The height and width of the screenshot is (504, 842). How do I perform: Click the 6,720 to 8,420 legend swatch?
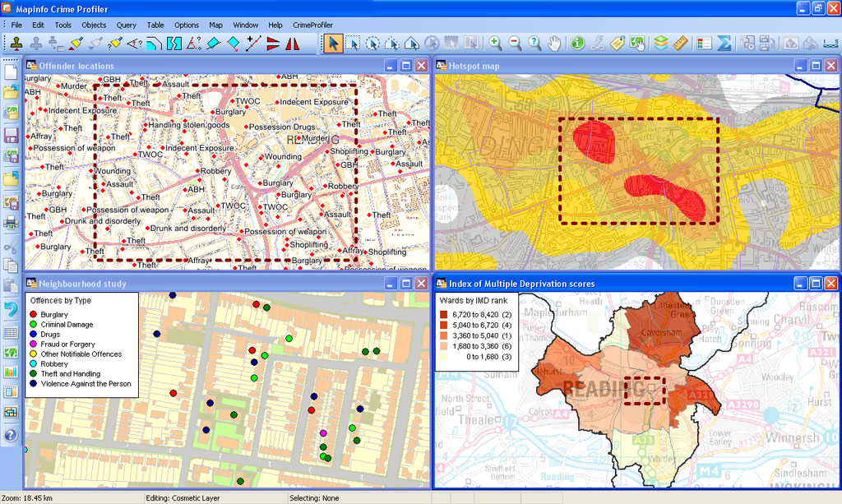[444, 315]
